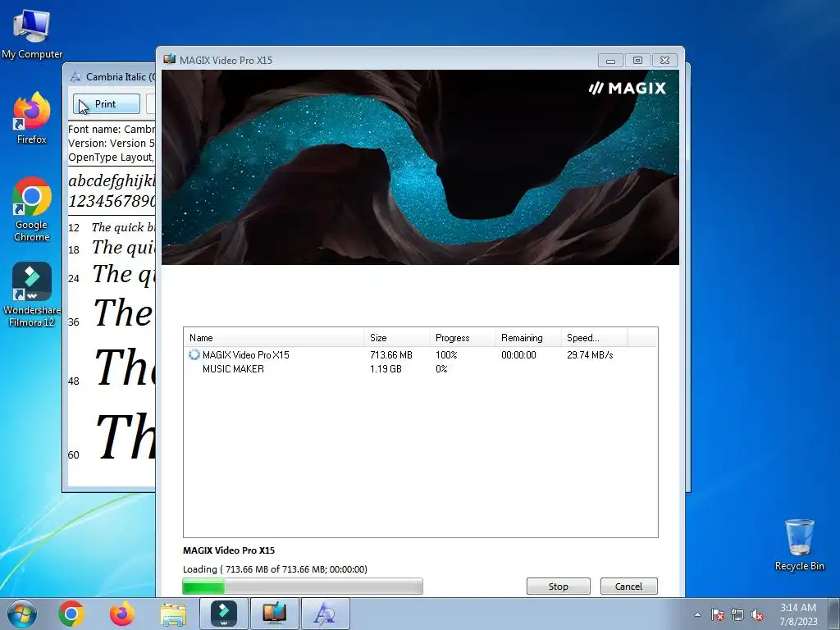The width and height of the screenshot is (840, 630).
Task: Maximize the MAGIX Video Pro X15 window
Action: [x=637, y=61]
